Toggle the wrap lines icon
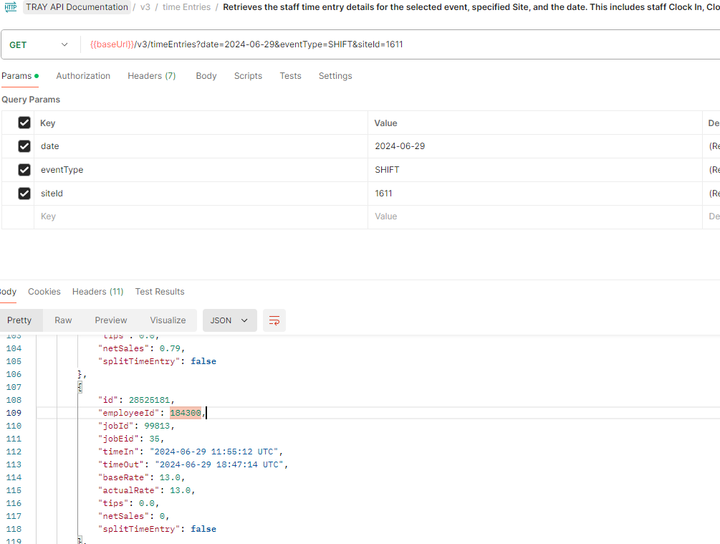 pyautogui.click(x=274, y=320)
